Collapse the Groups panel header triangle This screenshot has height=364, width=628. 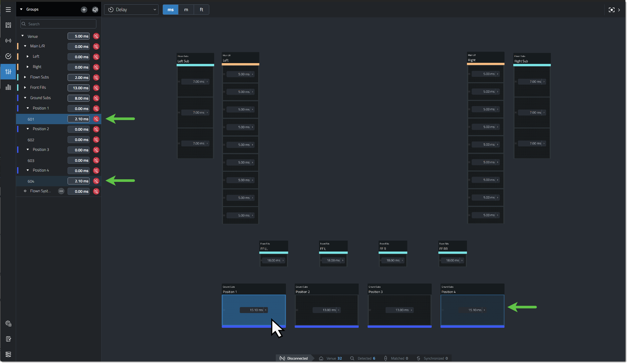point(21,9)
